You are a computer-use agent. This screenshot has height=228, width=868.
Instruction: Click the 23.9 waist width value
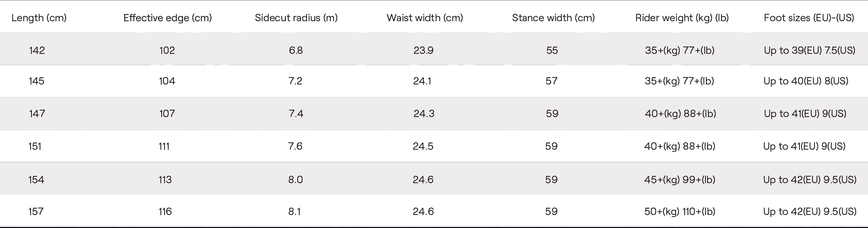(x=423, y=50)
